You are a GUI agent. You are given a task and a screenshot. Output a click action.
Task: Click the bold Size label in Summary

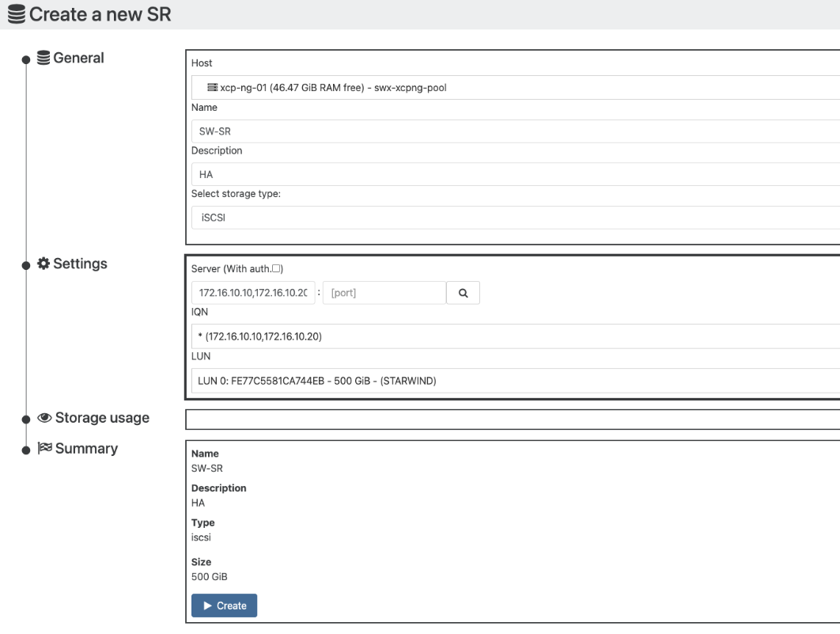pos(202,562)
